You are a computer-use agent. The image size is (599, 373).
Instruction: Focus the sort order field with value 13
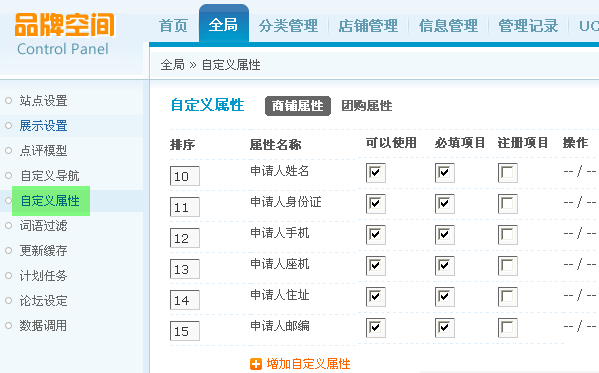click(x=185, y=269)
